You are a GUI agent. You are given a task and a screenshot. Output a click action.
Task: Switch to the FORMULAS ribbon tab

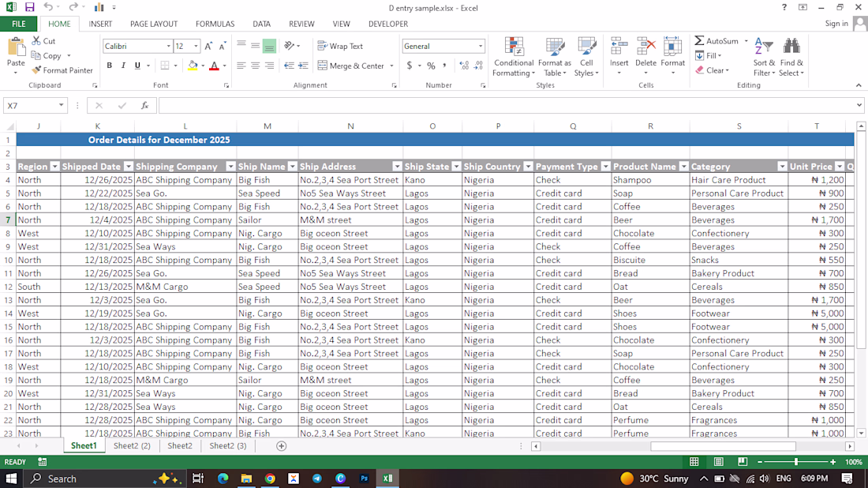pos(215,24)
